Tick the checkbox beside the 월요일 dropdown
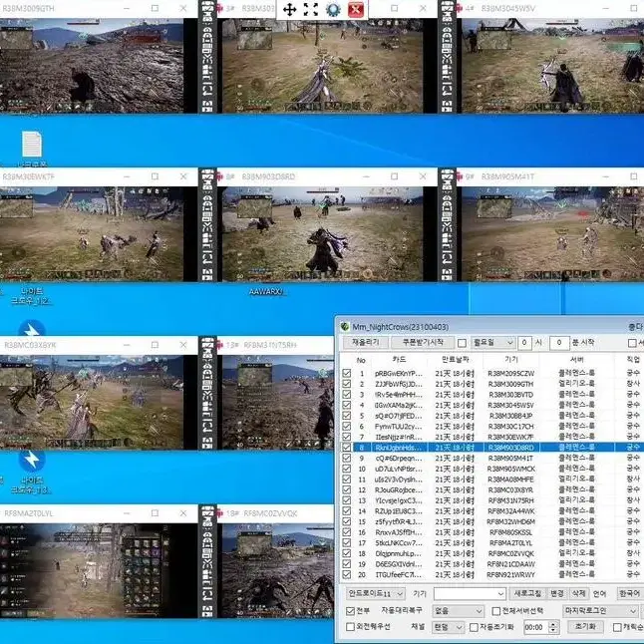This screenshot has width=644, height=644. pos(462,343)
